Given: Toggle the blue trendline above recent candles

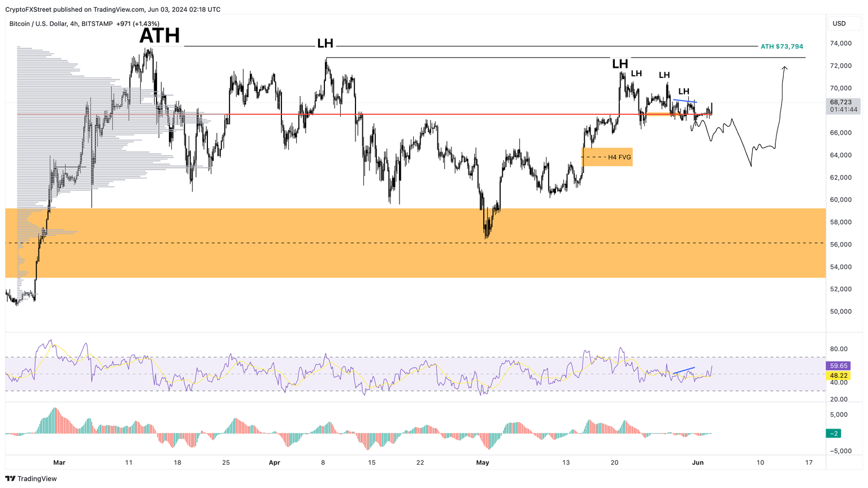Looking at the screenshot, I should 685,100.
